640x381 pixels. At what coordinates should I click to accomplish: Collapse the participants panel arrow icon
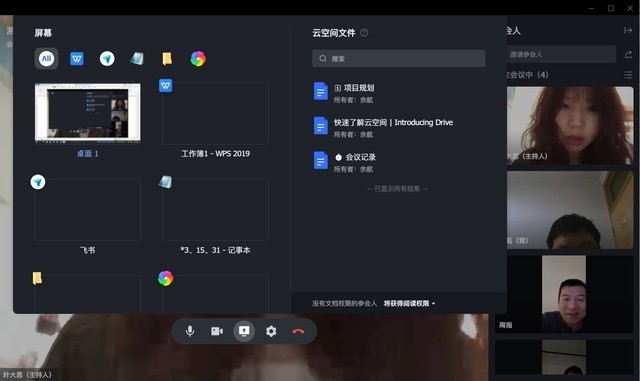(x=628, y=31)
